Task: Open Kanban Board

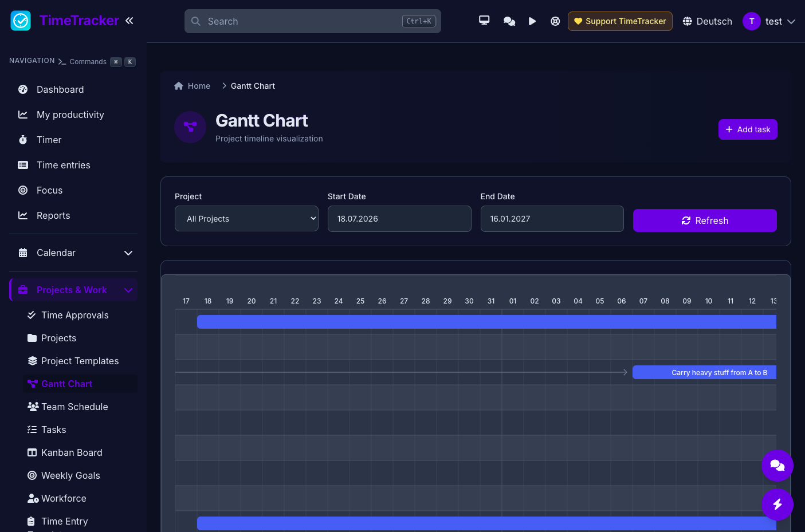Action: (x=80, y=452)
